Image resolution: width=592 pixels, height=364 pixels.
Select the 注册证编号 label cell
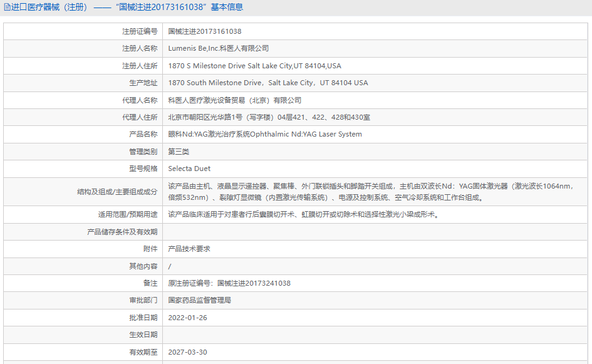[x=83, y=31]
